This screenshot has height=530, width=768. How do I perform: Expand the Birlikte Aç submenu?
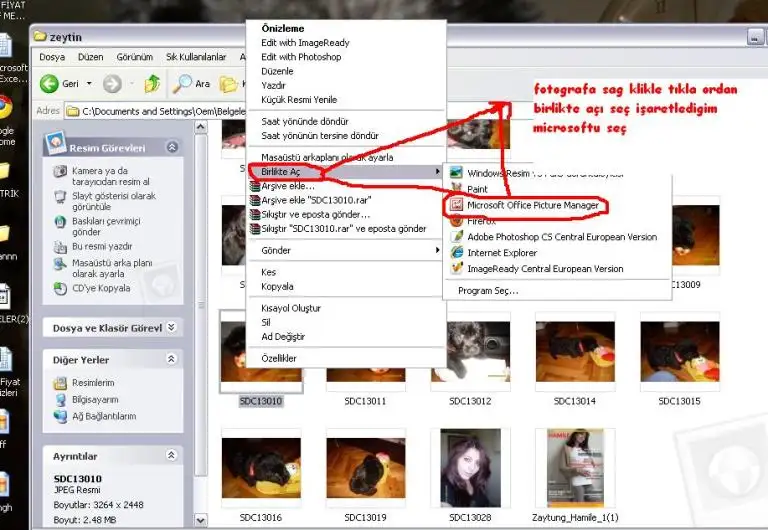coord(346,172)
